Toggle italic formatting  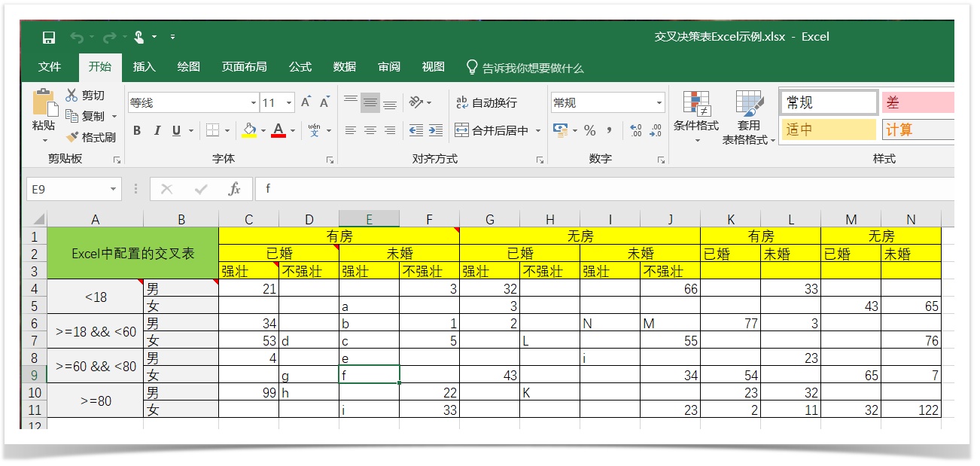tap(157, 131)
